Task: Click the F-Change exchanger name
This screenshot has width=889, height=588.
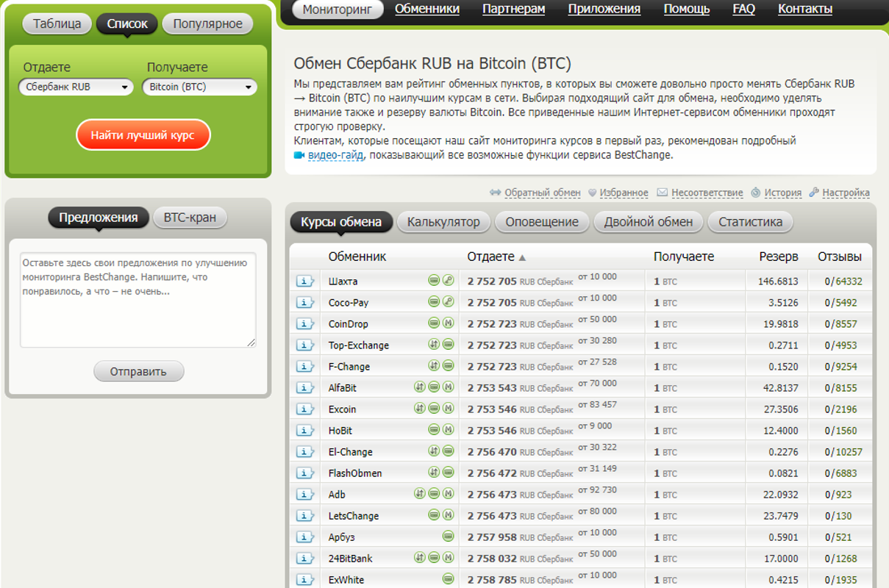Action: (349, 366)
